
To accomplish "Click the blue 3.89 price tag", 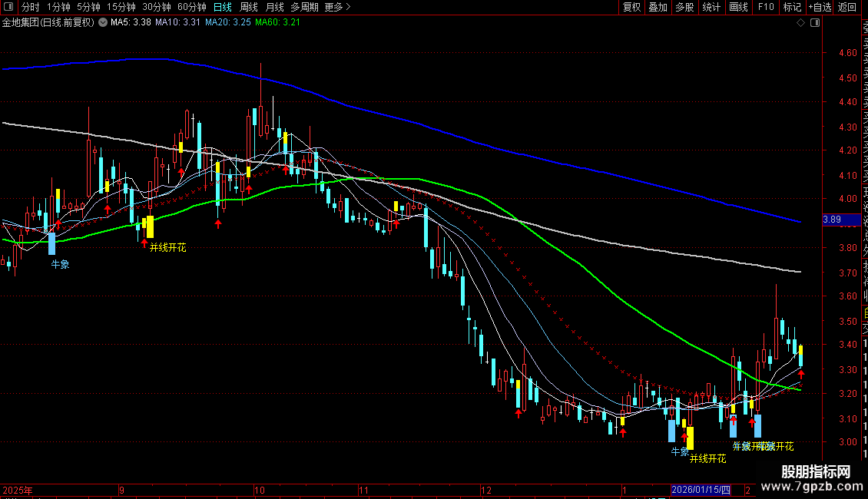I will [841, 220].
